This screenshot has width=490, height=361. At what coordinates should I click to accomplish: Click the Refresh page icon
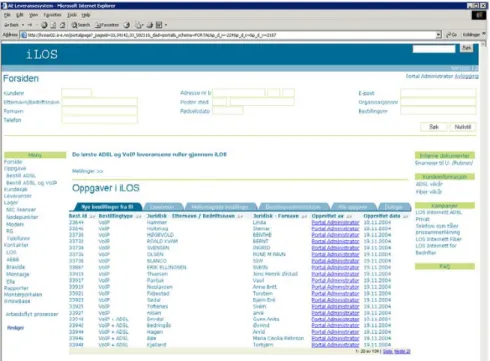tap(53, 25)
